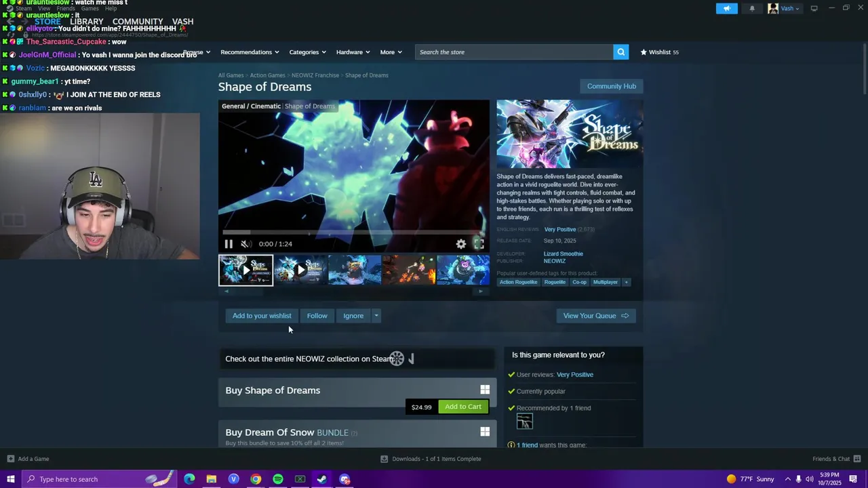Click Add to your wishlist
This screenshot has height=488, width=868.
tap(262, 316)
